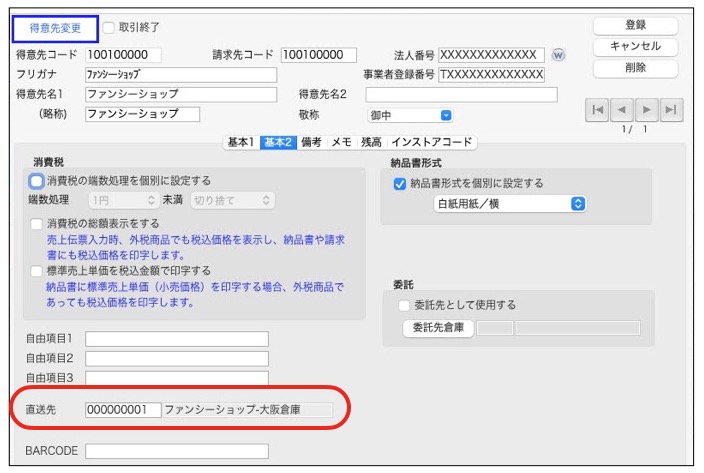The width and height of the screenshot is (704, 473).
Task: Check 消費税の総額表示をする option
Action: 37,224
